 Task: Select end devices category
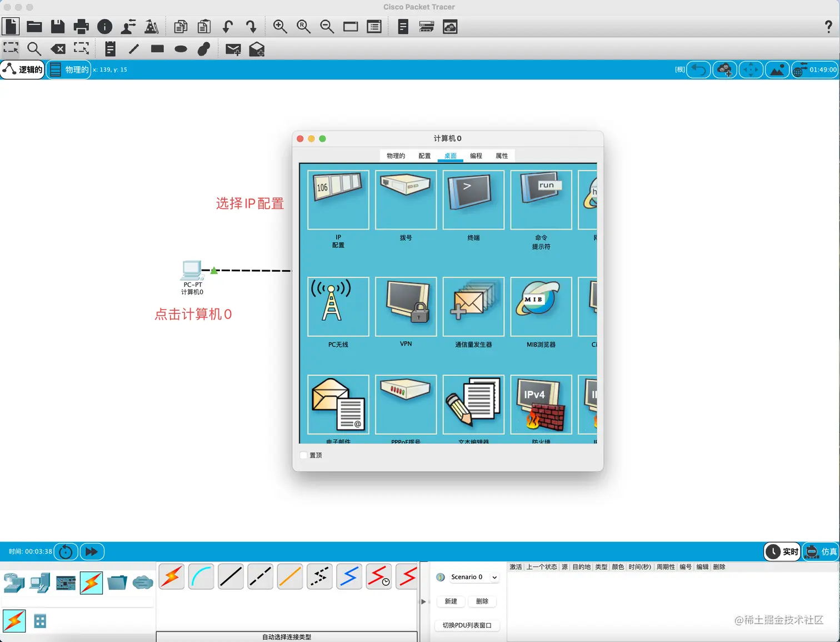(x=40, y=583)
